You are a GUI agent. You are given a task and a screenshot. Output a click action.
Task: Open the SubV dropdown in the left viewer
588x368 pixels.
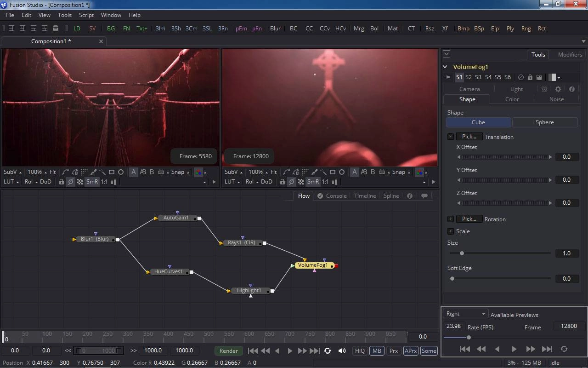coord(12,172)
